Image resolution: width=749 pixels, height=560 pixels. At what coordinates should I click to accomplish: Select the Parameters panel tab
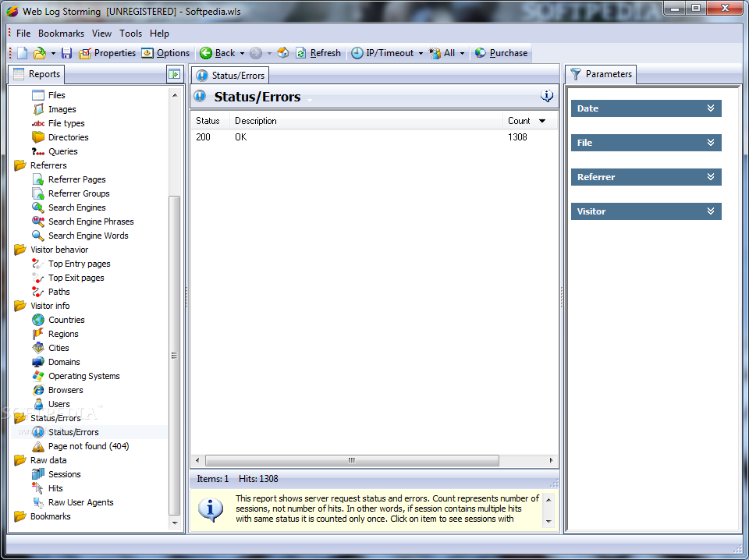click(601, 74)
